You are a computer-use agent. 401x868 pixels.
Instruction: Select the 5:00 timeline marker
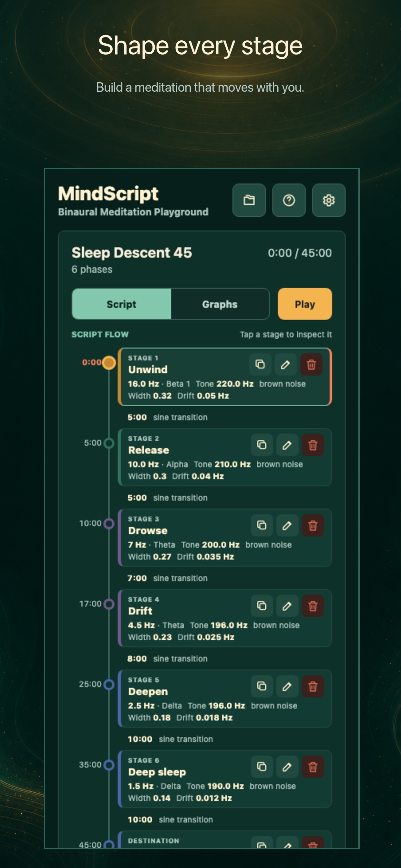pos(109,443)
